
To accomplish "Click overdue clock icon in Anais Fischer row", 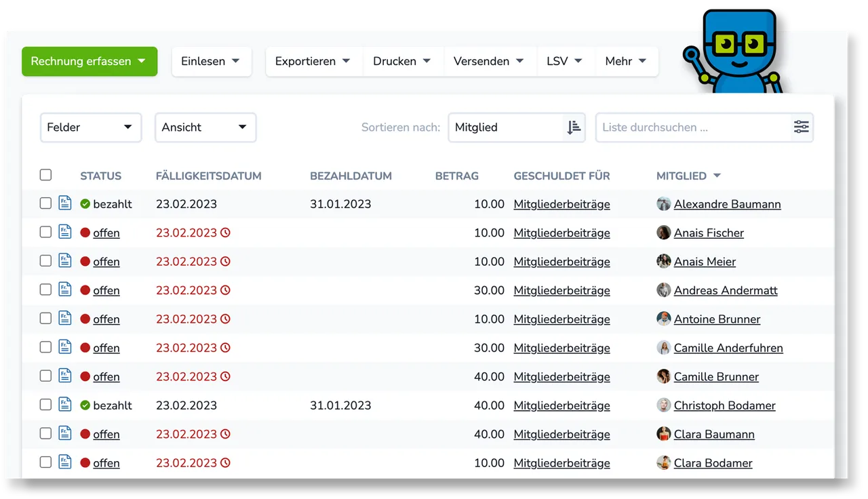I will pyautogui.click(x=226, y=233).
